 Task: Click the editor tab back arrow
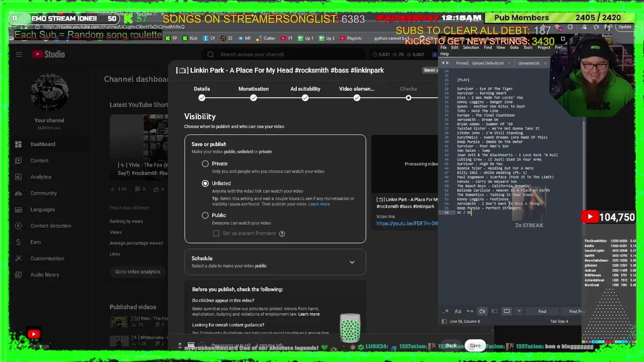click(443, 63)
